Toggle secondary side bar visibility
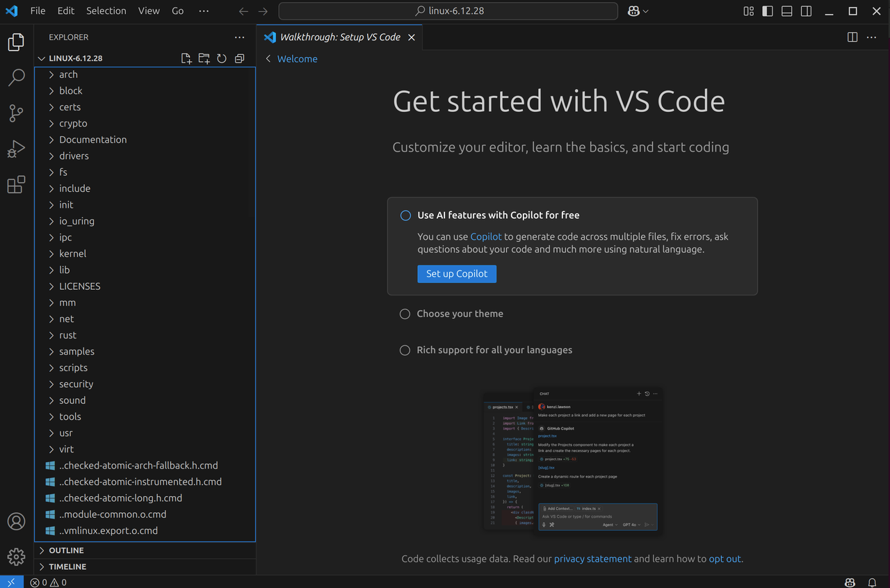The image size is (890, 588). click(x=806, y=11)
